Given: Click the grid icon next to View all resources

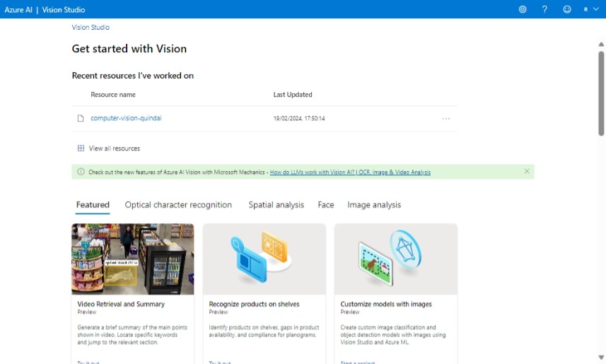Looking at the screenshot, I should coord(81,148).
